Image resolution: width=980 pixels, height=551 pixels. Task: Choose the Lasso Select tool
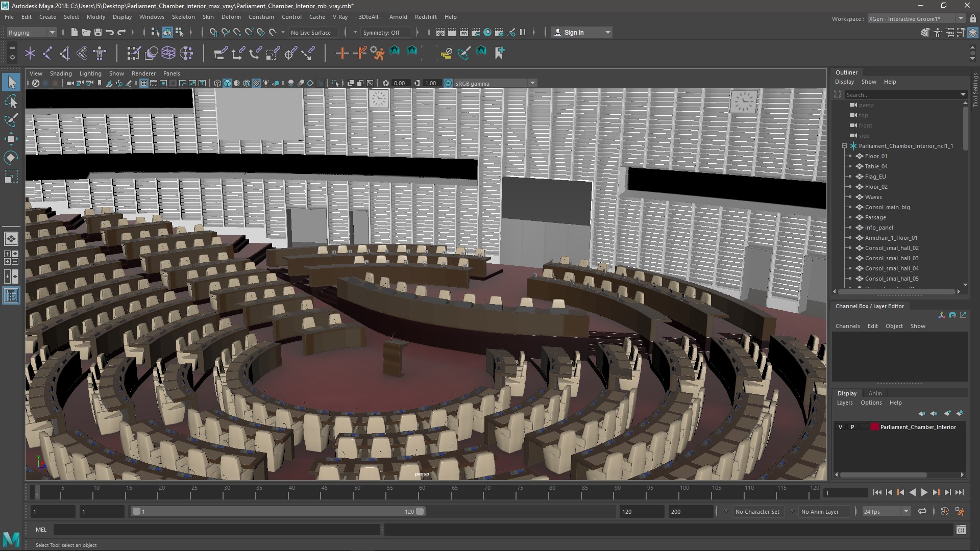(11, 101)
